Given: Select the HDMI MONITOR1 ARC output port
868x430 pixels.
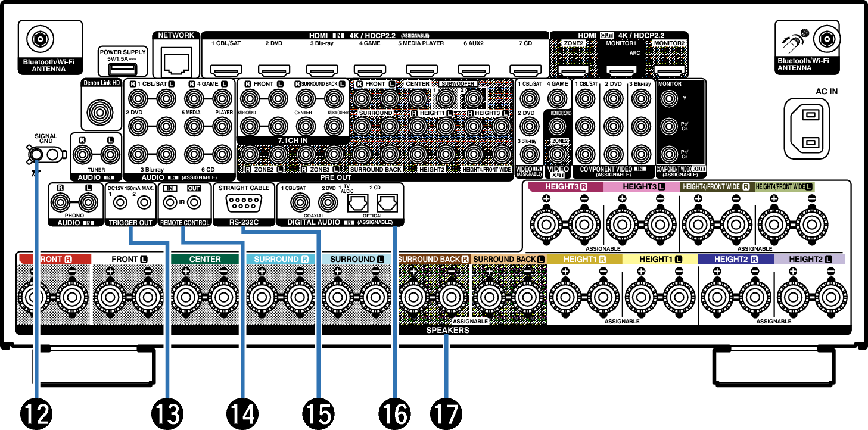Looking at the screenshot, I should (x=621, y=71).
